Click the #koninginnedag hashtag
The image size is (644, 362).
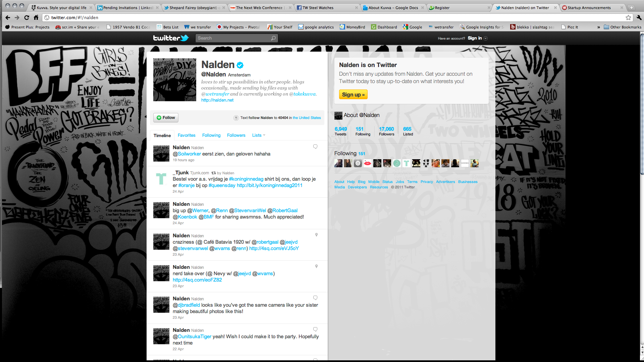(246, 179)
